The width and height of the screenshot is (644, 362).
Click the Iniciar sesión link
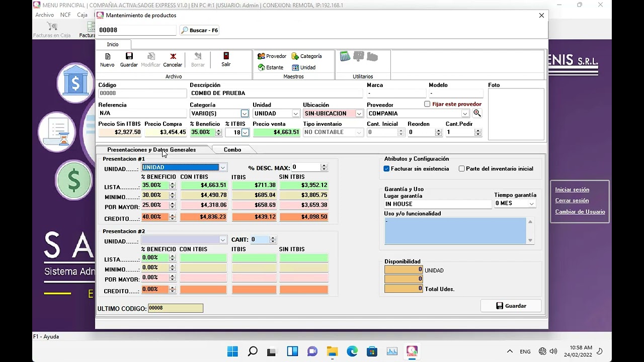(572, 190)
